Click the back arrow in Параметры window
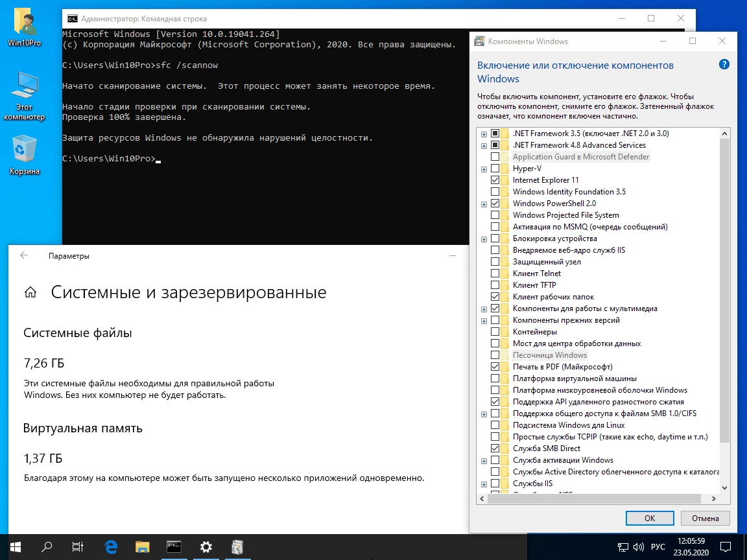The image size is (747, 560). click(x=24, y=256)
